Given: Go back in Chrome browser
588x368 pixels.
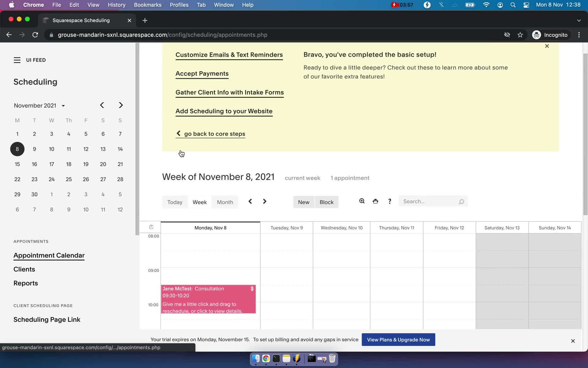Looking at the screenshot, I should click(9, 35).
